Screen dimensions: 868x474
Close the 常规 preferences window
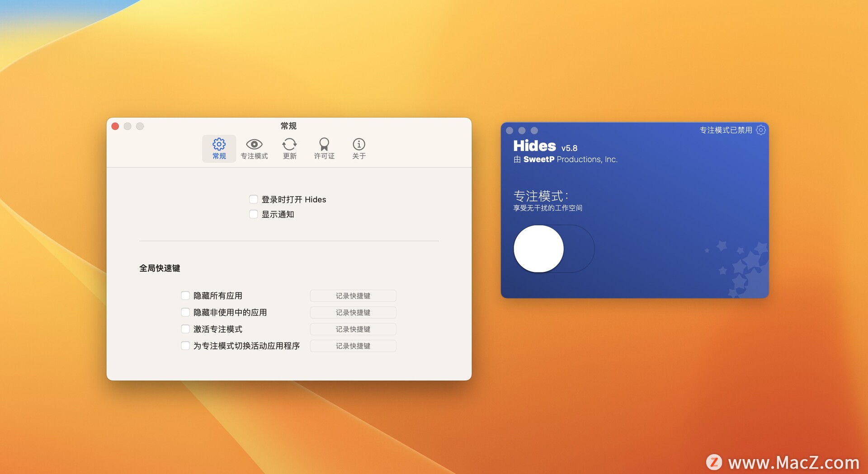[x=115, y=127]
